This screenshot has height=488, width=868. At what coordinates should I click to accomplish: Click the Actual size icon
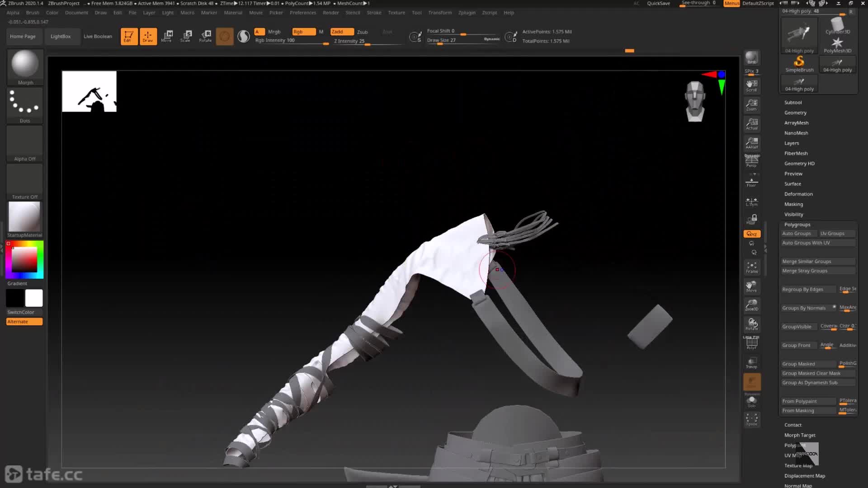coord(752,123)
